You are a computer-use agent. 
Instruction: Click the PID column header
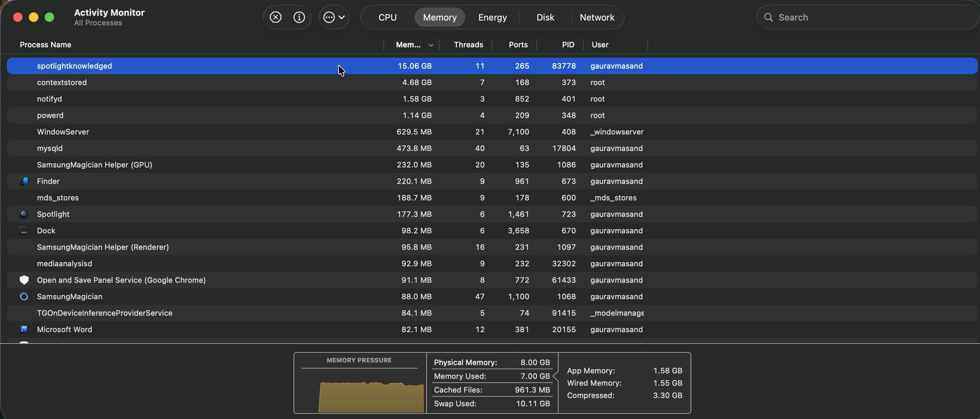[567, 45]
